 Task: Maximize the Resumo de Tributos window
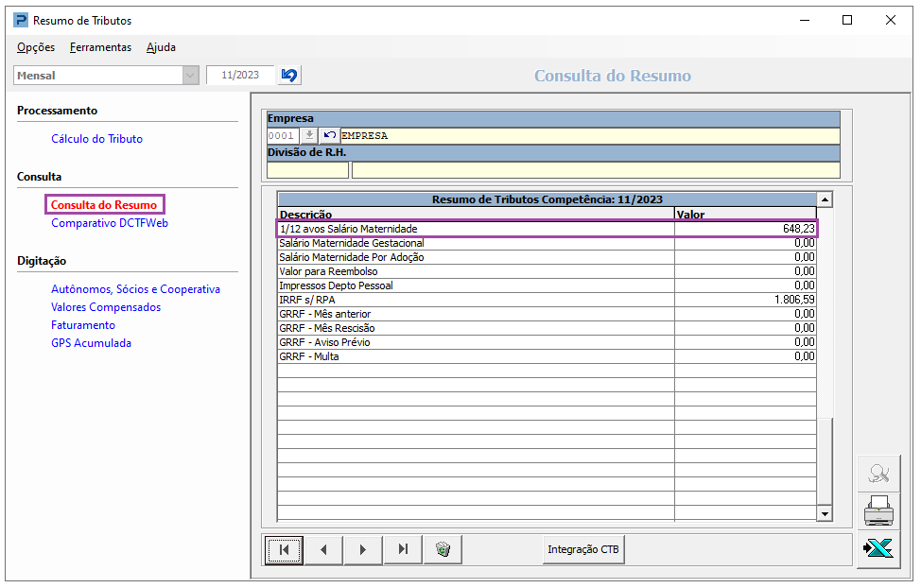coord(847,21)
